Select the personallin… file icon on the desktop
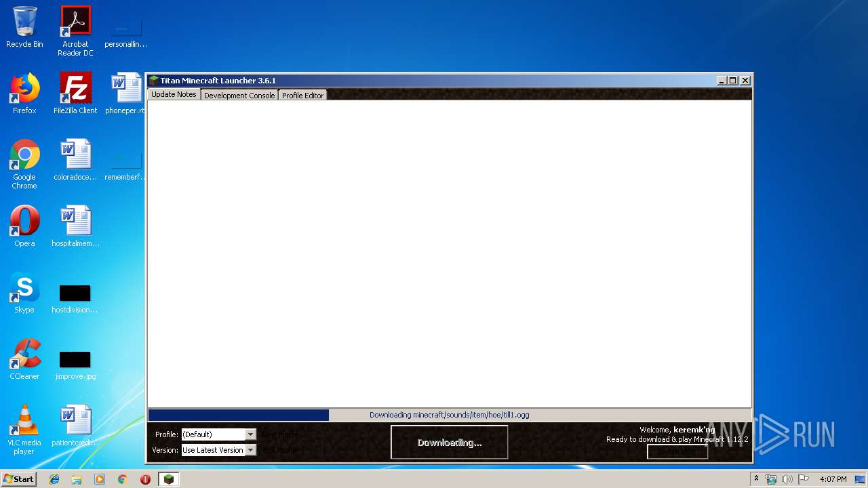The image size is (868, 488). click(126, 31)
